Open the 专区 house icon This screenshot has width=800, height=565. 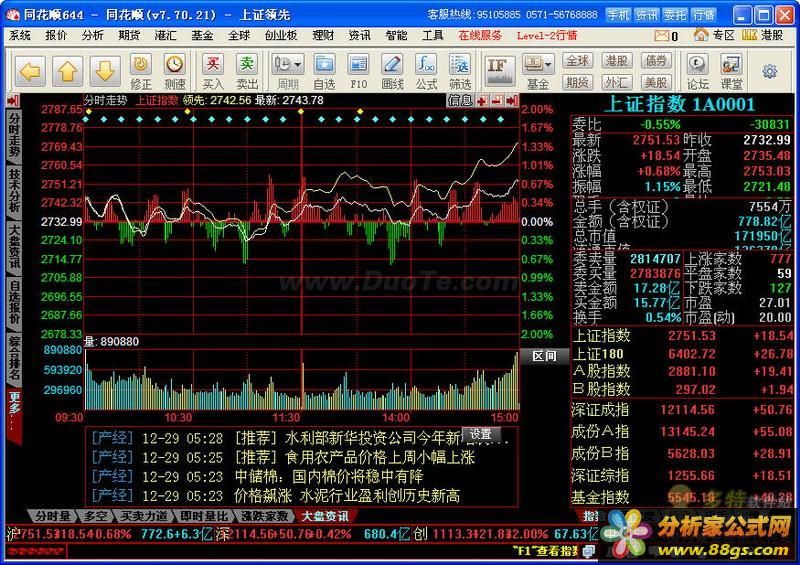(701, 35)
